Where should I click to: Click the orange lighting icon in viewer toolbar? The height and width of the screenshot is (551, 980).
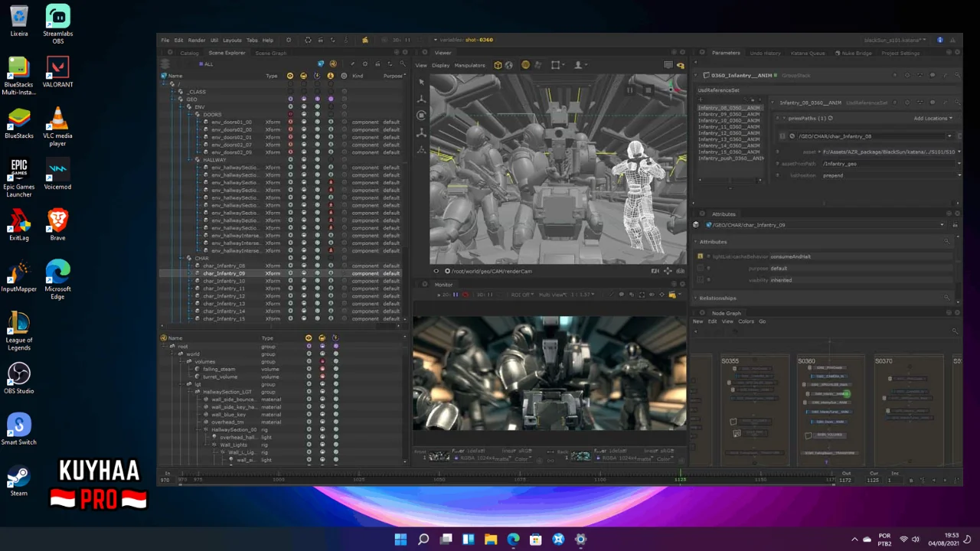(525, 65)
